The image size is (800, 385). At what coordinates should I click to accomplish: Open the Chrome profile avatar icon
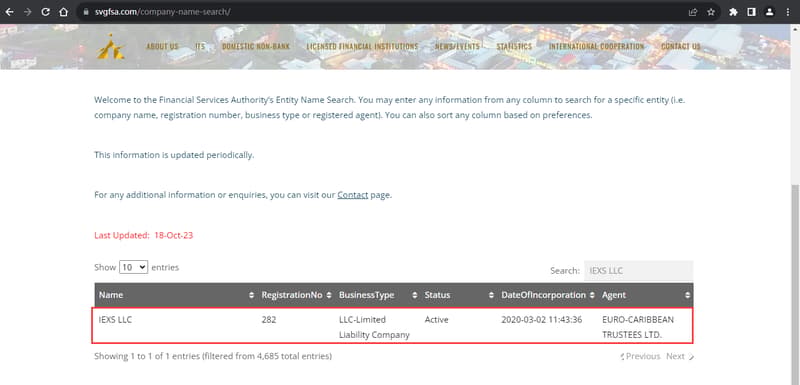769,12
